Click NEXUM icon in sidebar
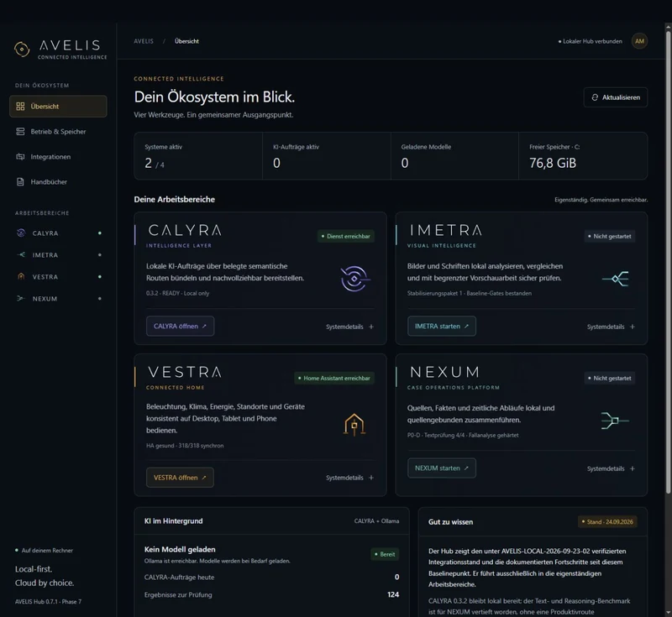This screenshot has width=672, height=617. [20, 299]
